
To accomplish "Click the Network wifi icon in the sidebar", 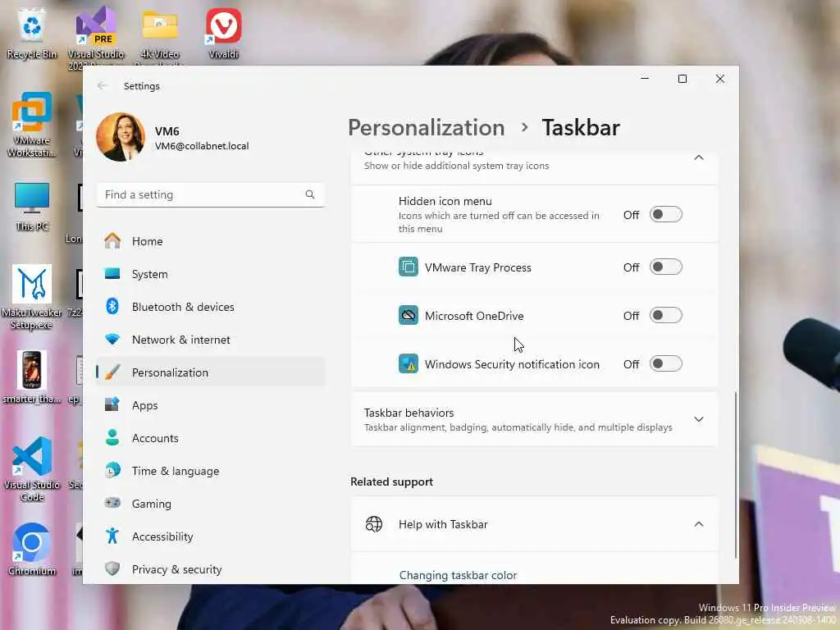I will [112, 340].
